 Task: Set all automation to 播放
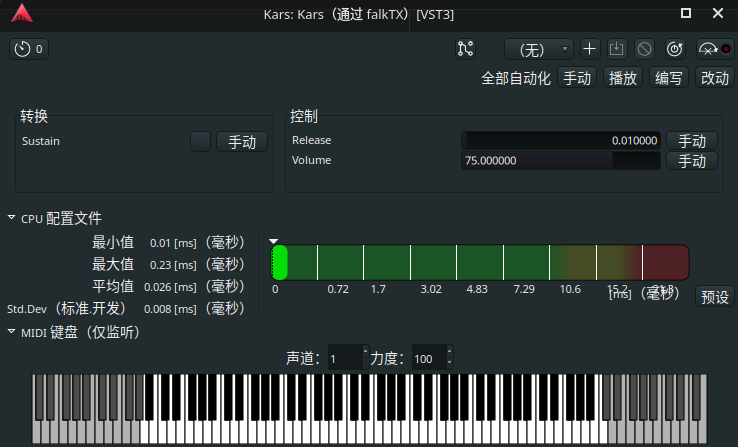point(623,78)
